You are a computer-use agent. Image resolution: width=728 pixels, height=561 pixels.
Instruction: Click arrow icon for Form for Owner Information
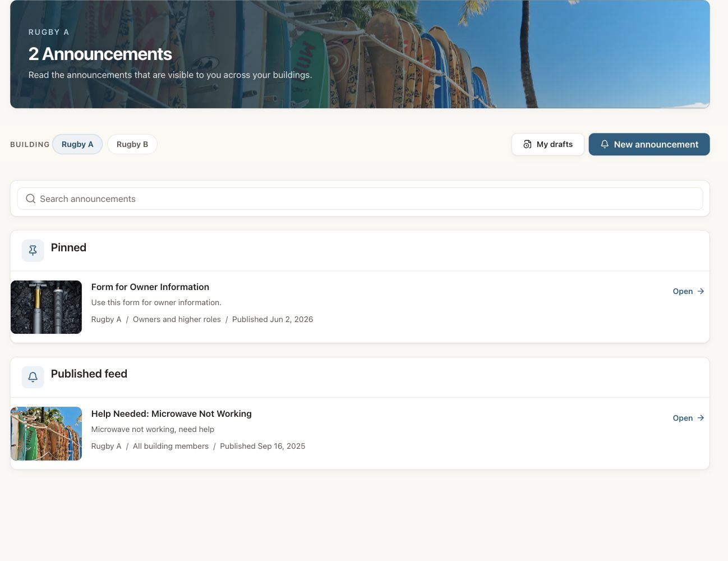point(701,291)
